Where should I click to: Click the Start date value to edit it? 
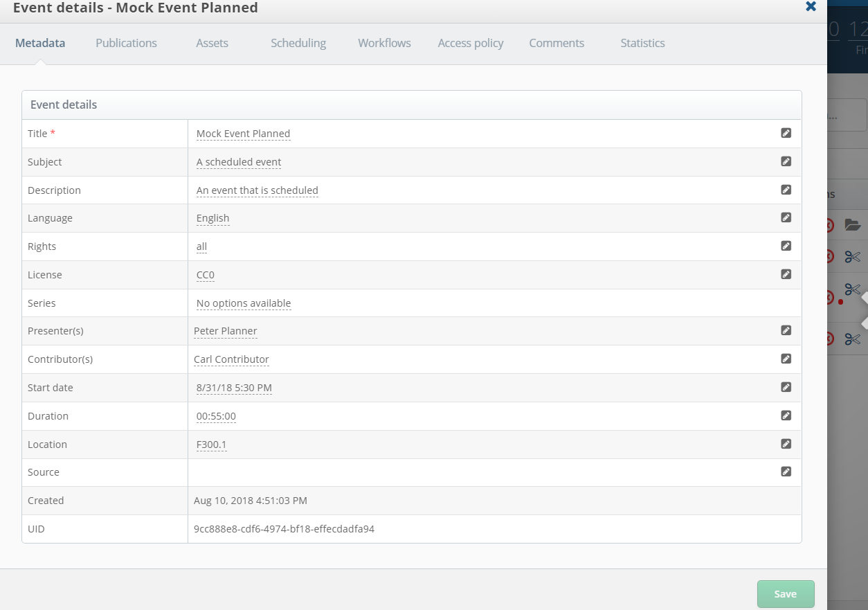pyautogui.click(x=234, y=387)
